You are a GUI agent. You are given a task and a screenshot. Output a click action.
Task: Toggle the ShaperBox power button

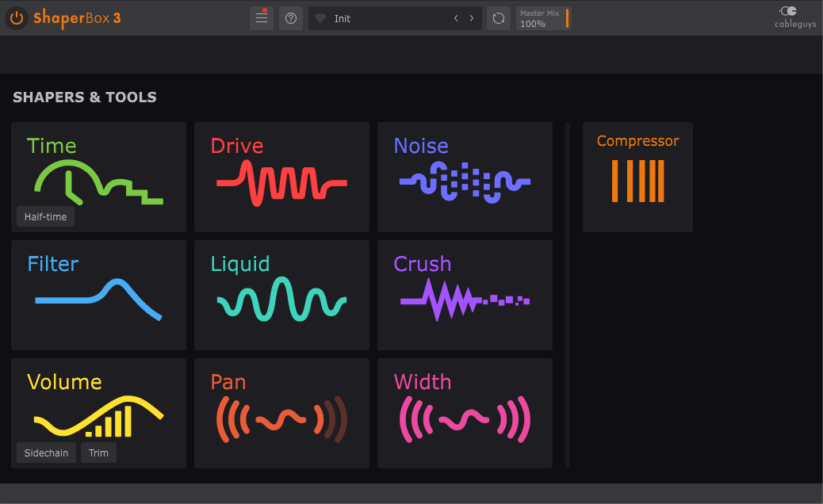[17, 18]
